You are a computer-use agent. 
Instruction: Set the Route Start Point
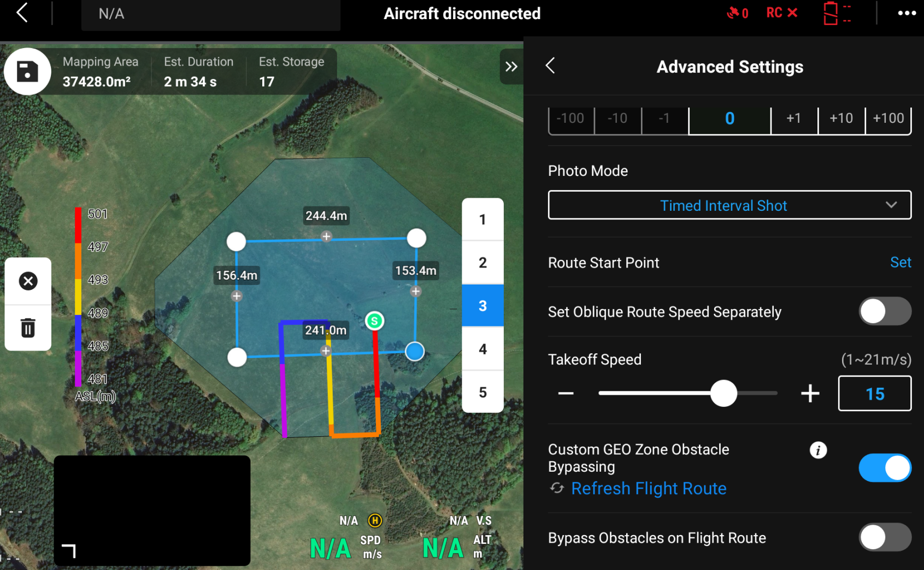coord(901,263)
